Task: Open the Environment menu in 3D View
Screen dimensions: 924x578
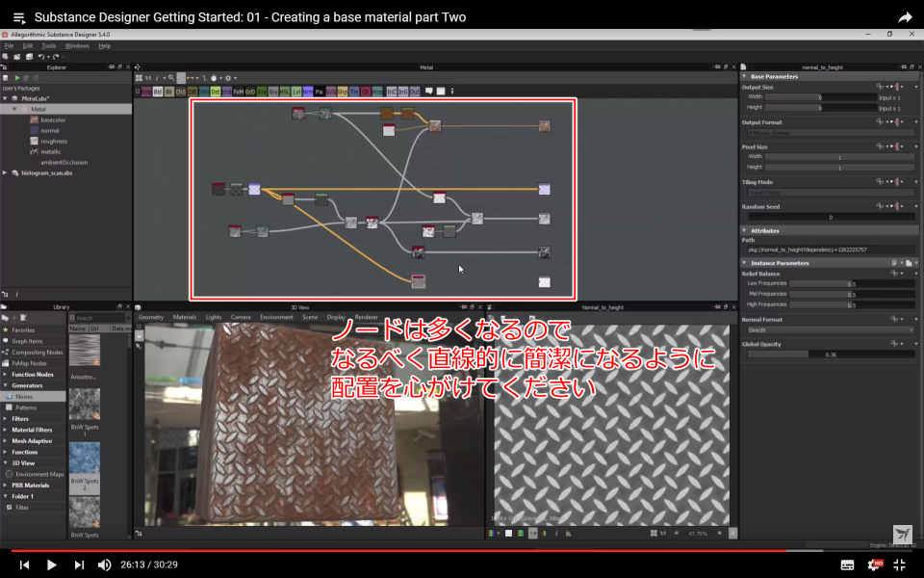Action: pyautogui.click(x=276, y=317)
